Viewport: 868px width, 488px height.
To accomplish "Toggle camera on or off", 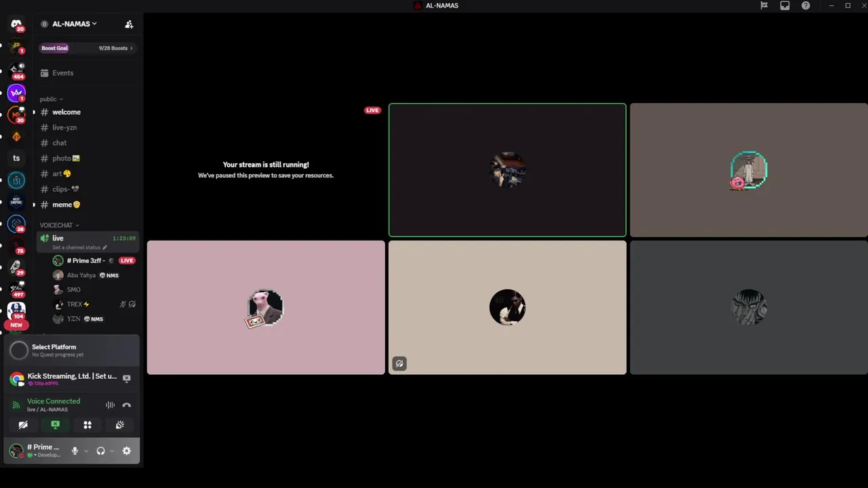I will click(x=23, y=425).
